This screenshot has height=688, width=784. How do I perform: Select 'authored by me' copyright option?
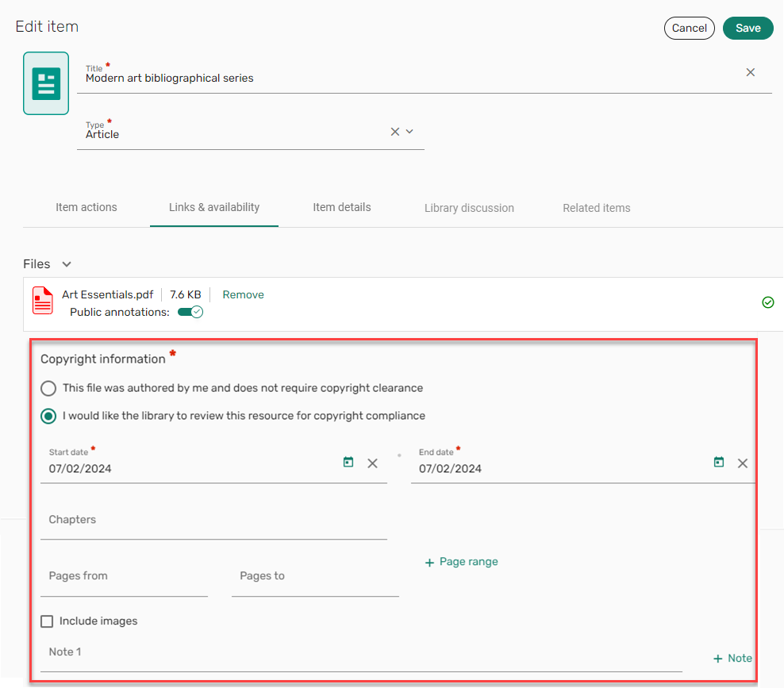click(48, 389)
